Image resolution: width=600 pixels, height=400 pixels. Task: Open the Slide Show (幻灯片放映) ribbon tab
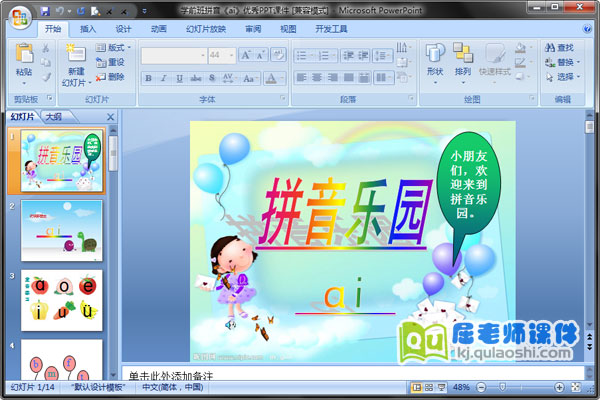coord(206,29)
